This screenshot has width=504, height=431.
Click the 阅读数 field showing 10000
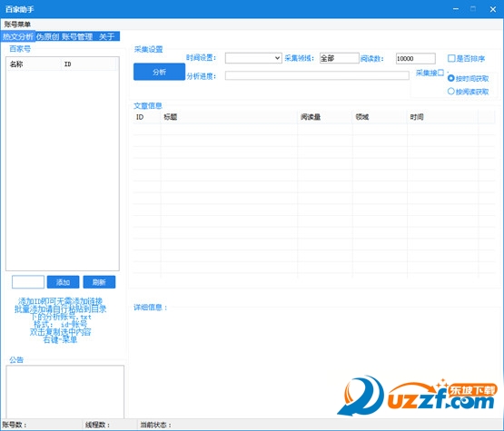coord(415,58)
